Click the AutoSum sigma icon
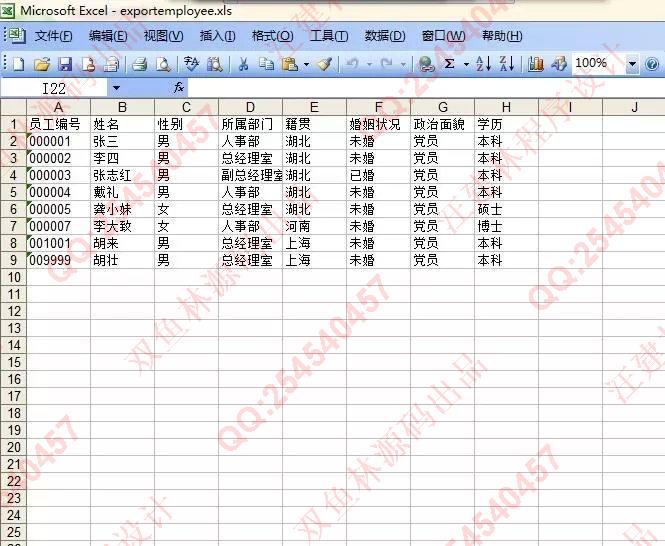This screenshot has height=546, width=665. pos(450,64)
